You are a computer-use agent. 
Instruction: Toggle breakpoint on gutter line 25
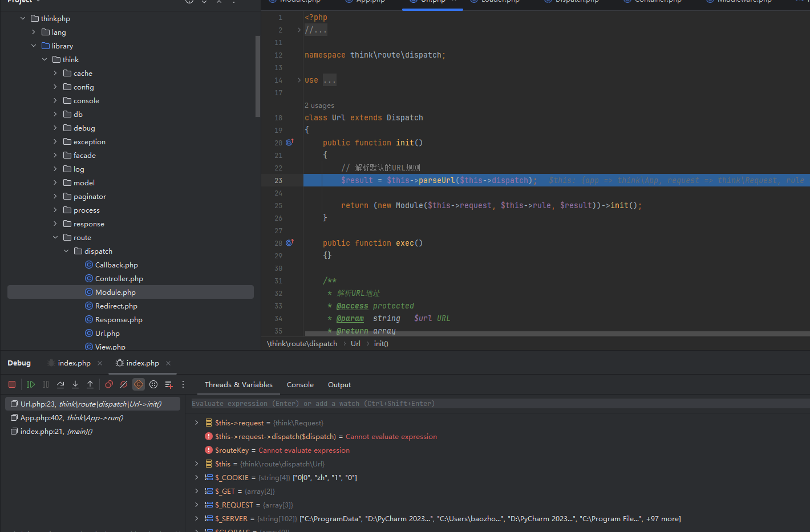[278, 205]
